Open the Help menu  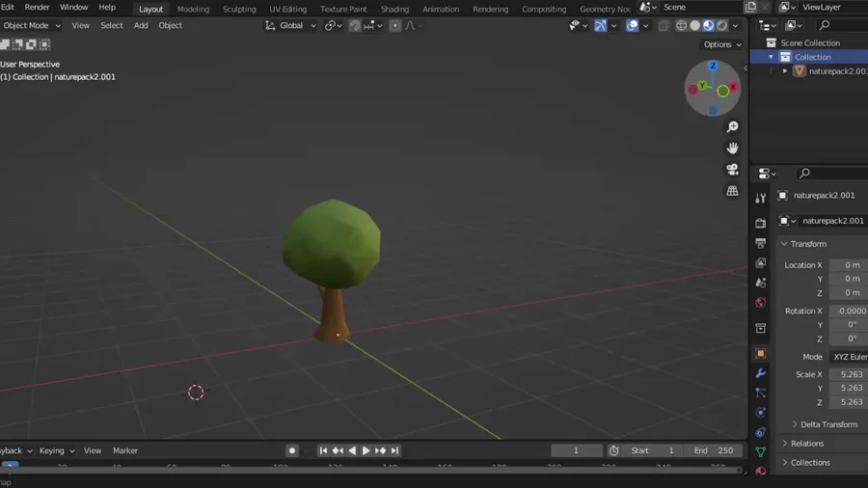107,7
